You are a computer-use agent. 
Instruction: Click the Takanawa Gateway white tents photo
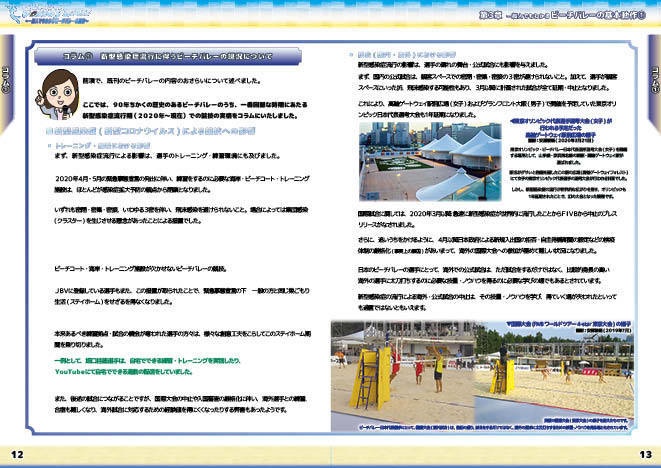[430, 161]
